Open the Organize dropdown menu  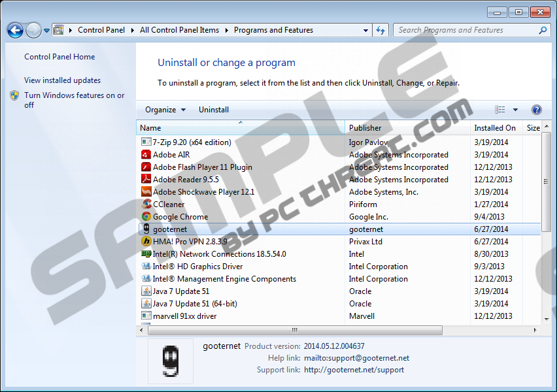[x=165, y=110]
